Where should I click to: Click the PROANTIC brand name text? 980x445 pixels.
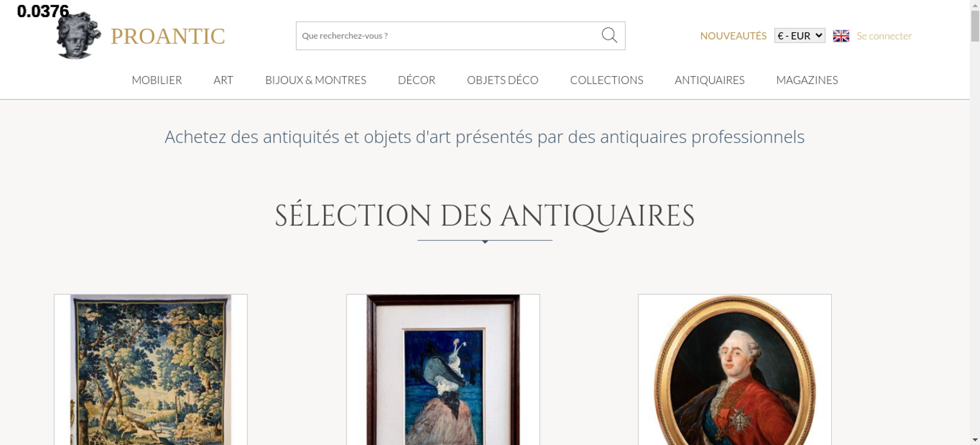coord(168,36)
